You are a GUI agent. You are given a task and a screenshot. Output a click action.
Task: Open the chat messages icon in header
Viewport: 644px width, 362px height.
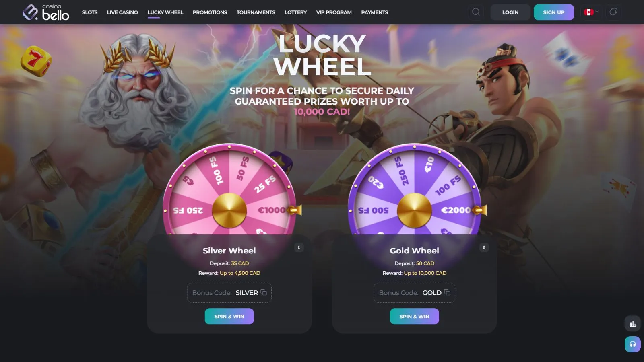pyautogui.click(x=613, y=12)
